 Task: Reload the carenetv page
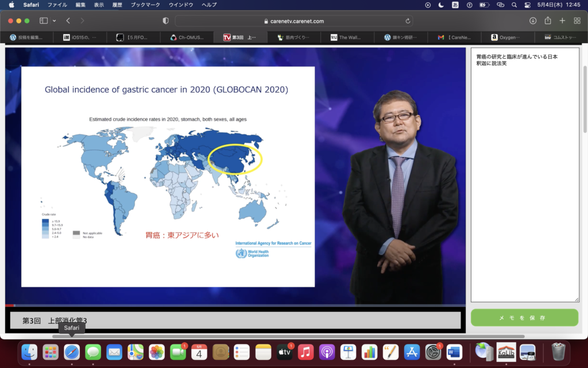click(408, 21)
